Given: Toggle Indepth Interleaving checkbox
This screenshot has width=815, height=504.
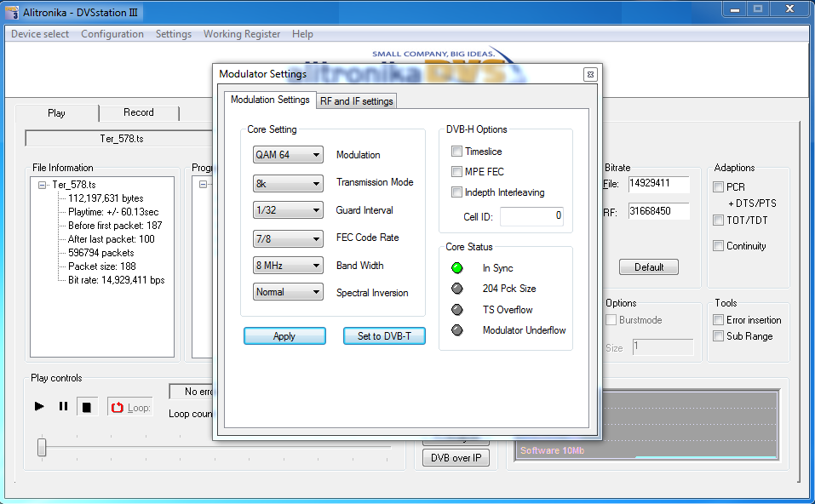Looking at the screenshot, I should (457, 192).
